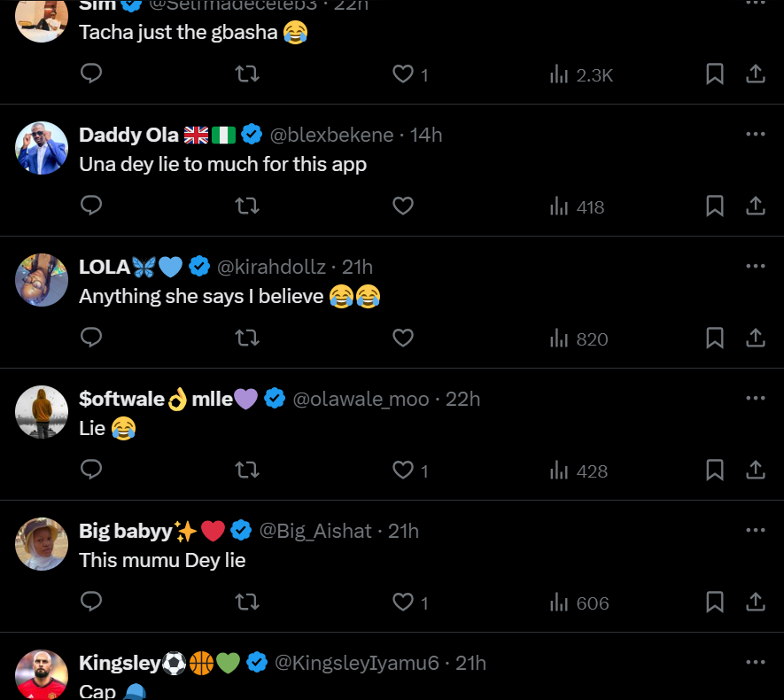Open share menu on $oftwale's "Lie" reply

pos(756,470)
